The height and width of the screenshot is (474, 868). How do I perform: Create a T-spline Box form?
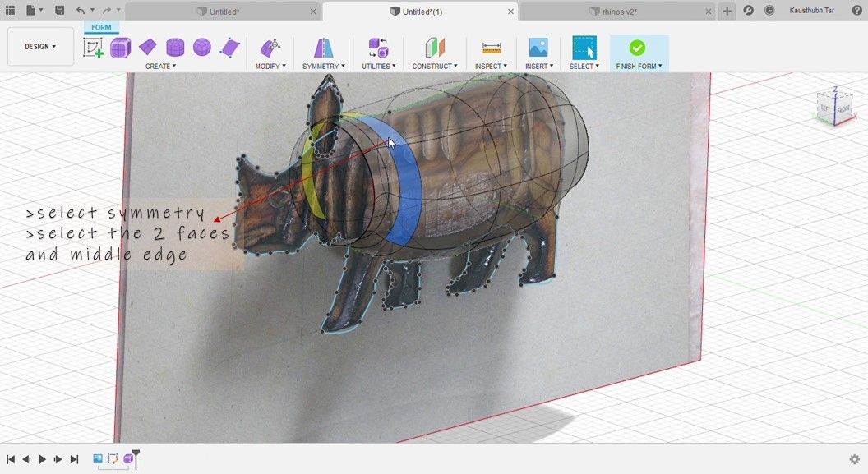click(120, 48)
